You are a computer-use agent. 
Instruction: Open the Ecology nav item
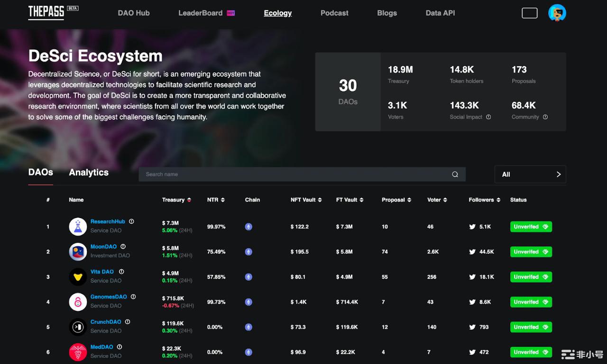[x=278, y=13]
